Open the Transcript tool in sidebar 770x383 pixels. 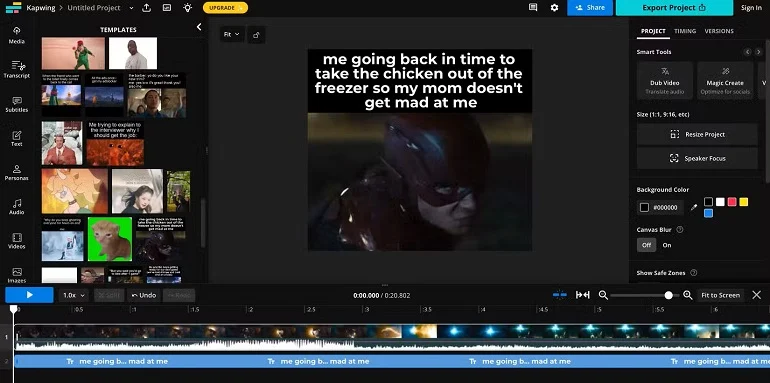(x=17, y=69)
